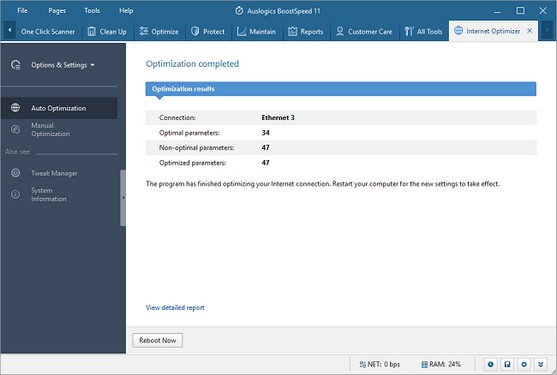Viewport: 557px width, 375px height.
Task: Click the calendar Reports icon
Action: point(292,32)
